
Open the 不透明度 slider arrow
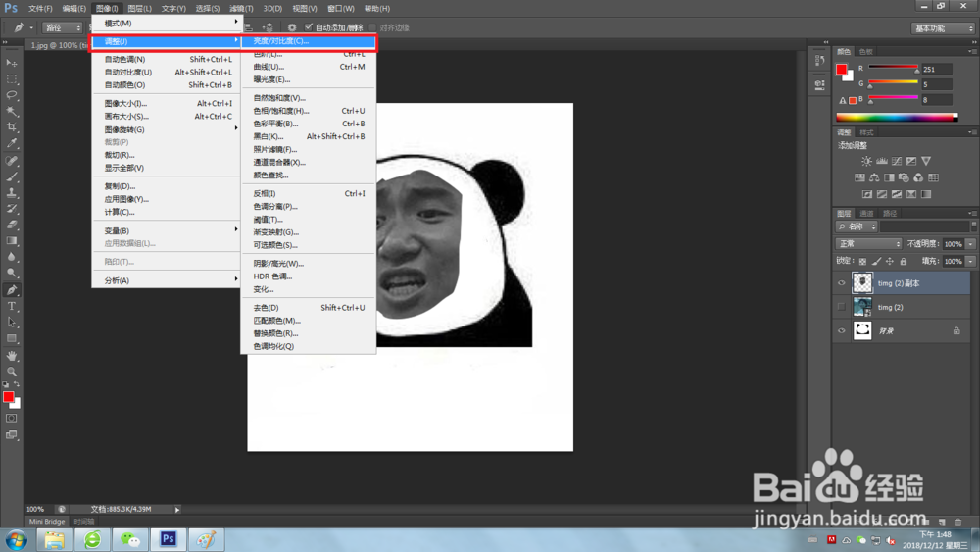pyautogui.click(x=970, y=244)
